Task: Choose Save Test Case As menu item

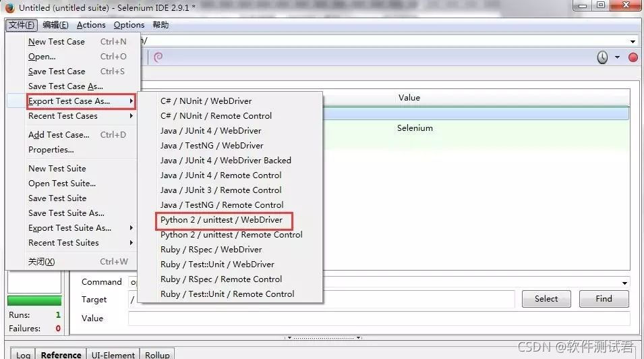Action: click(x=65, y=86)
